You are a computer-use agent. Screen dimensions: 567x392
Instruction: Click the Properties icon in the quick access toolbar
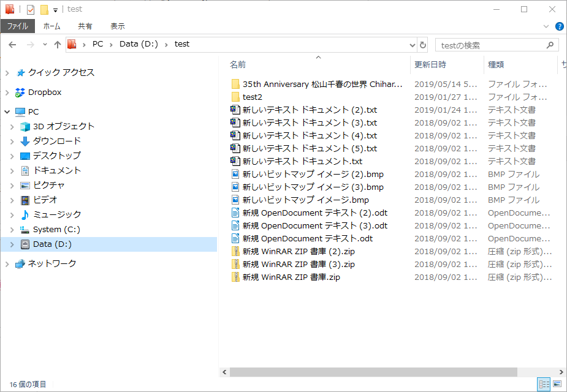(31, 9)
